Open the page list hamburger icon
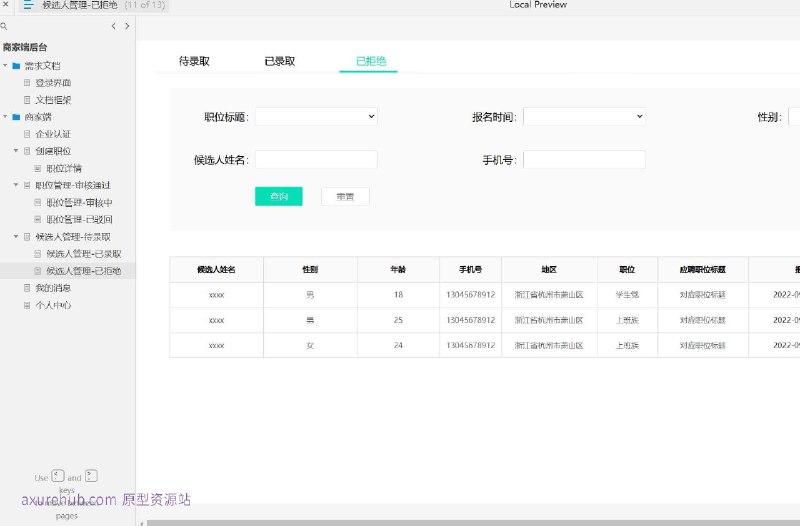800x526 pixels. pos(29,5)
